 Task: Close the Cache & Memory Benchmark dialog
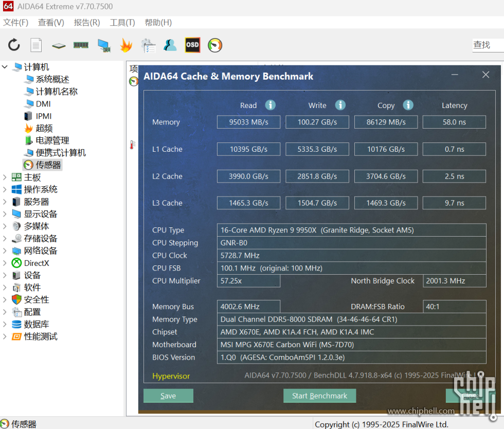(x=485, y=75)
